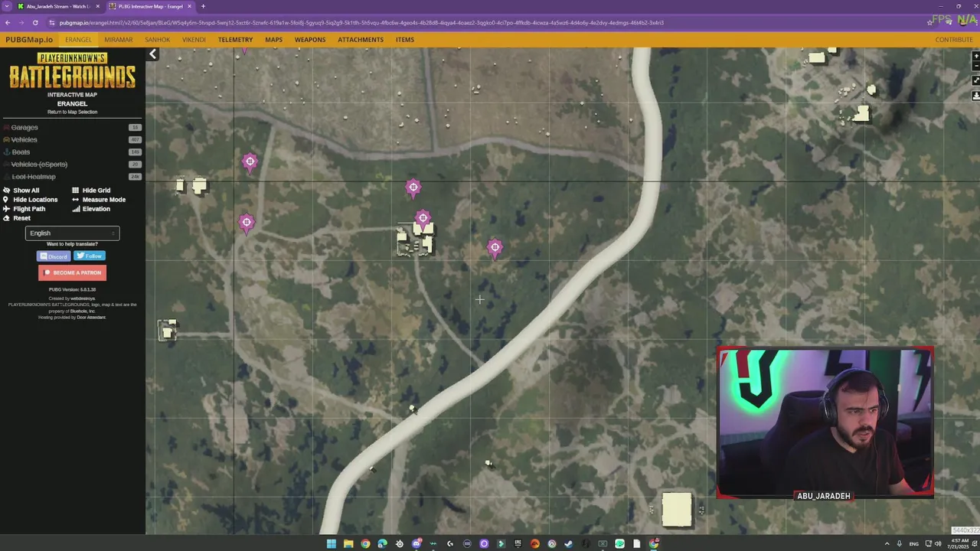Viewport: 980px width, 551px height.
Task: Open the WEAPONS menu
Action: point(310,40)
